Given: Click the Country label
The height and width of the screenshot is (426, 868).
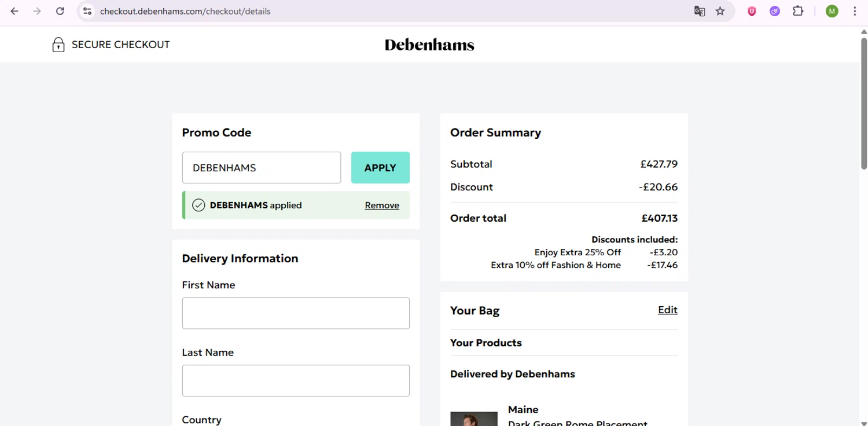Looking at the screenshot, I should click(201, 420).
